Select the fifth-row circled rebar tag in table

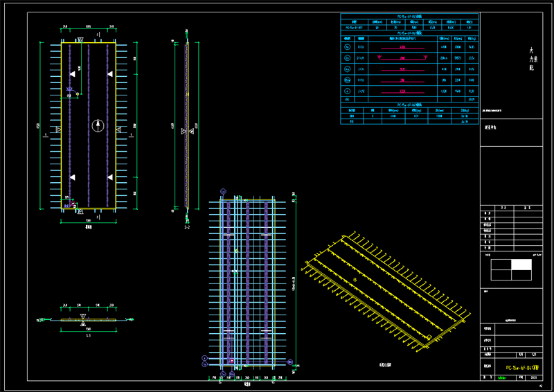[x=348, y=91]
